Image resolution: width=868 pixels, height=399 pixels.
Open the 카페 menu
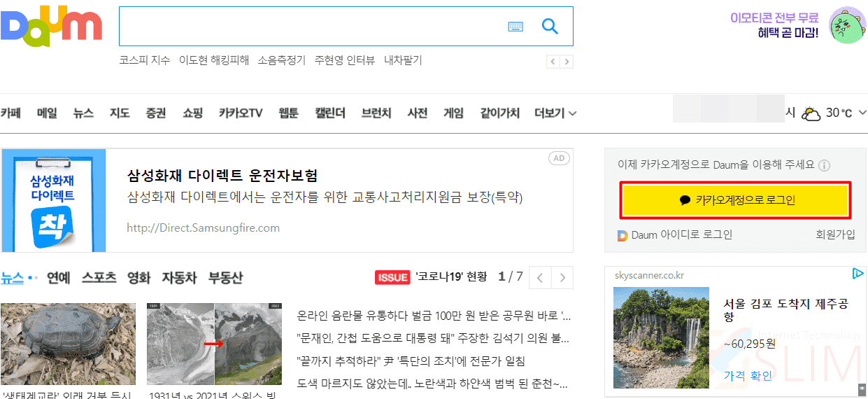(x=10, y=113)
